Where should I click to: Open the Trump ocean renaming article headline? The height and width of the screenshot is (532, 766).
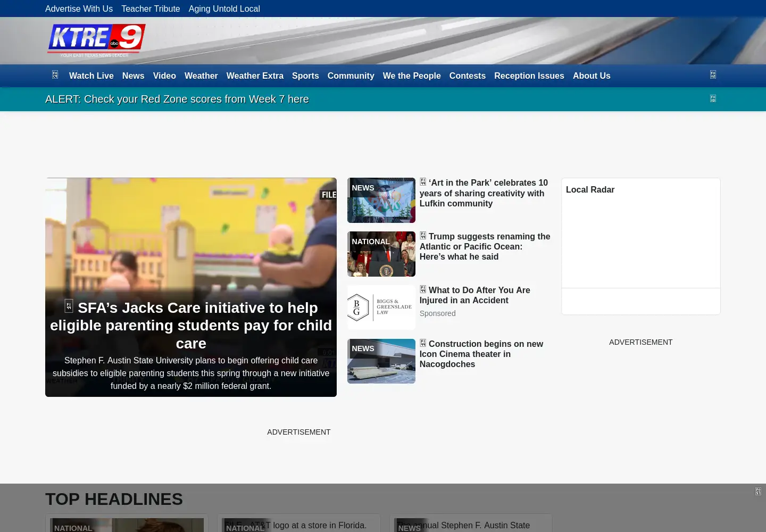tap(485, 247)
